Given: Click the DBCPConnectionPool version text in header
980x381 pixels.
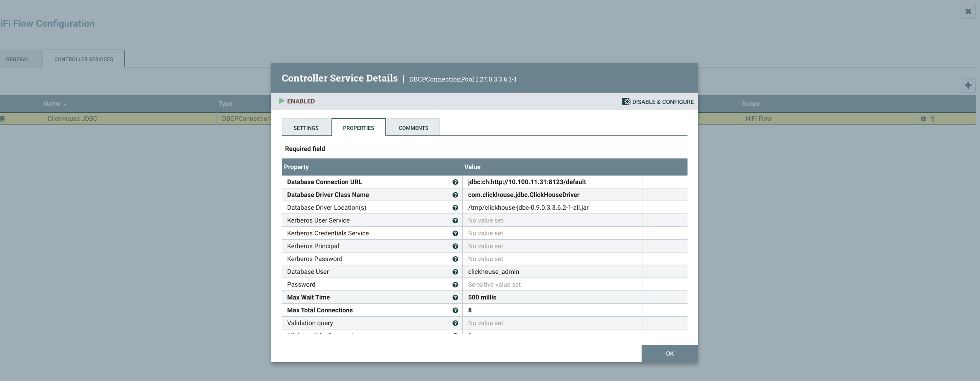Looking at the screenshot, I should pos(463,79).
